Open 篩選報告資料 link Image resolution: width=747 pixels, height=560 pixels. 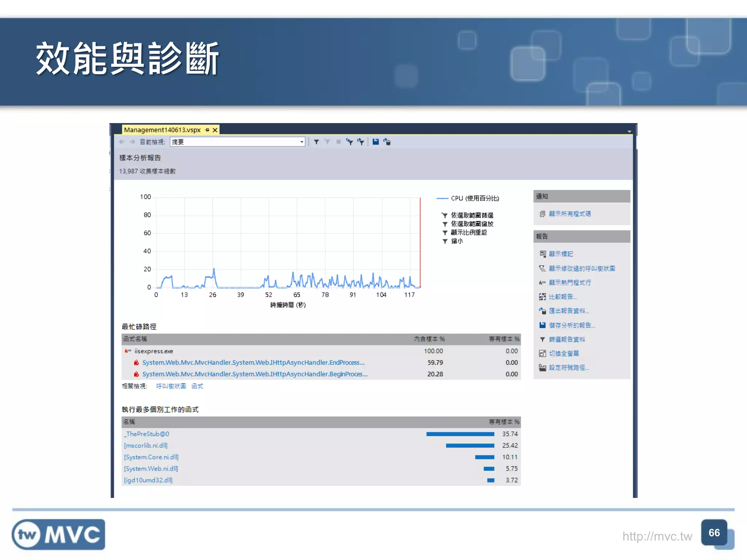tap(567, 339)
